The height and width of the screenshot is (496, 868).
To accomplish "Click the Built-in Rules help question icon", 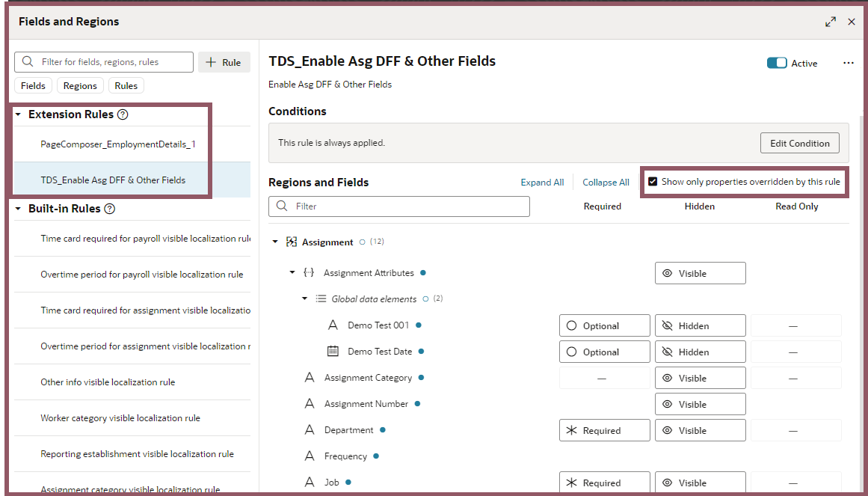I will 110,209.
